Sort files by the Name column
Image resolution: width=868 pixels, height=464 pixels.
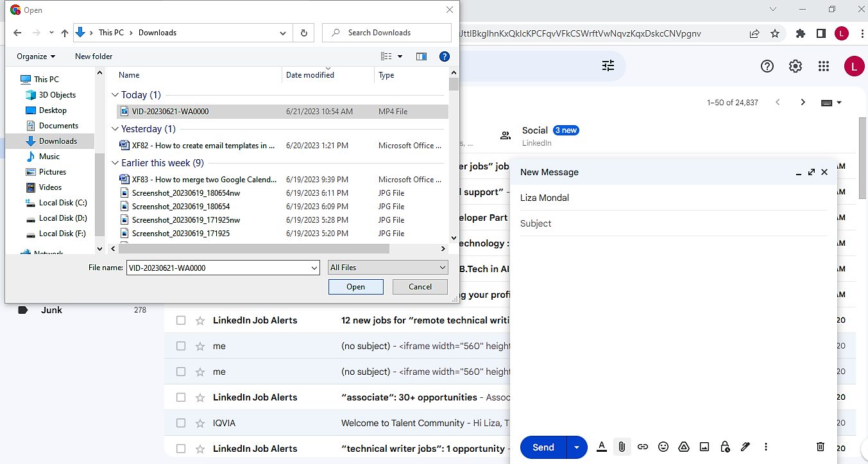(x=129, y=75)
